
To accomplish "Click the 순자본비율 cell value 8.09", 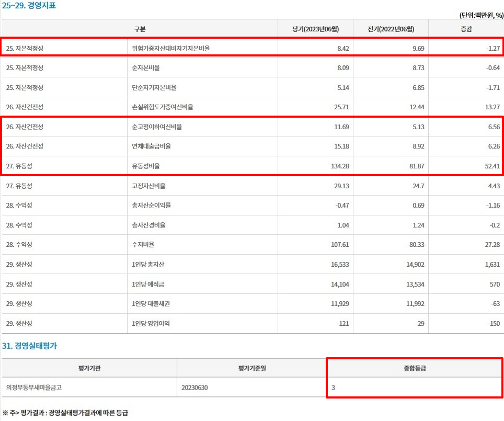I will coord(343,68).
